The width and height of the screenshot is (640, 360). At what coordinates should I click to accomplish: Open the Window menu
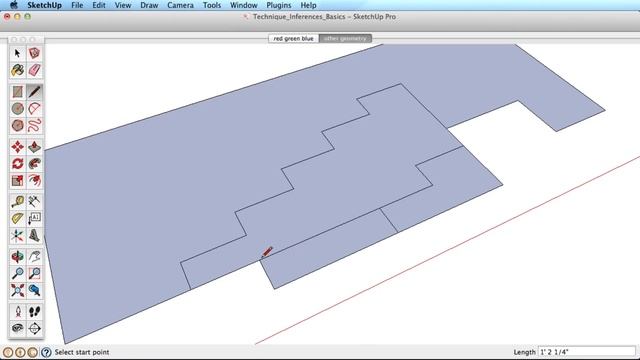pyautogui.click(x=243, y=5)
